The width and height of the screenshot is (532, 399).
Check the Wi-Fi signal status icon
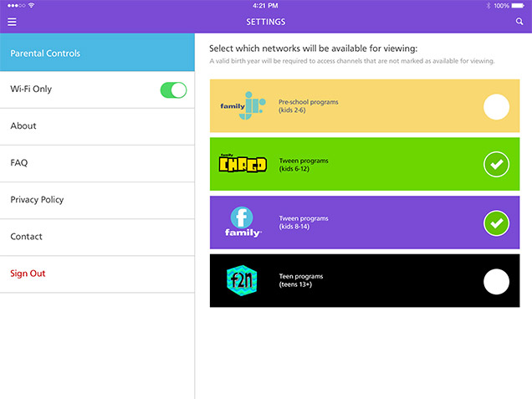(x=32, y=5)
